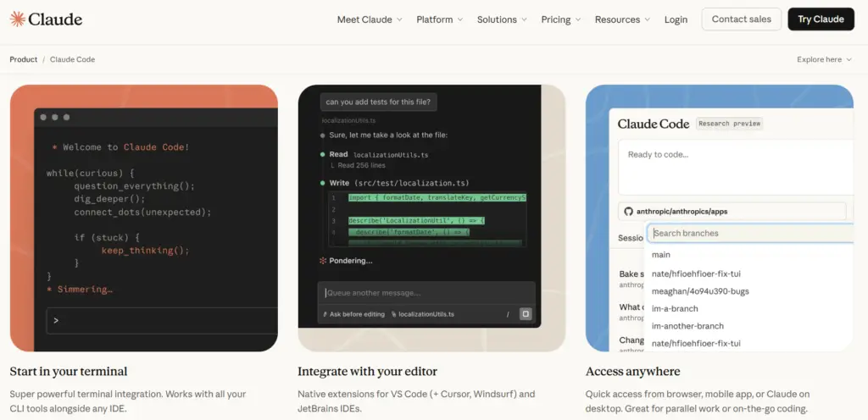The image size is (868, 420).
Task: Click the GitHub icon beside anthropic/anthropics/apps
Action: pos(628,211)
